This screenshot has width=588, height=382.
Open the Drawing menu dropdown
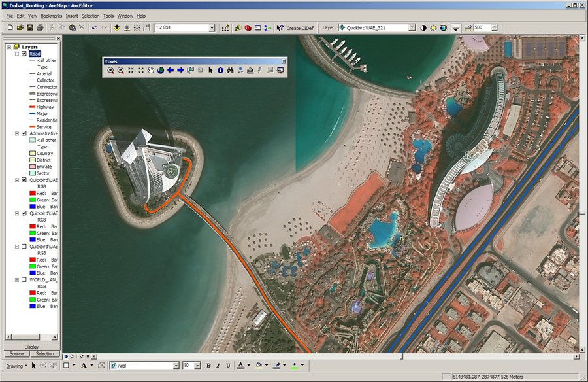[17, 366]
